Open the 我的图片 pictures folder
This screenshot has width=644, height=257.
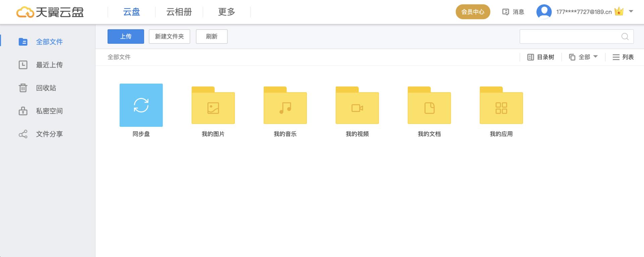[213, 106]
